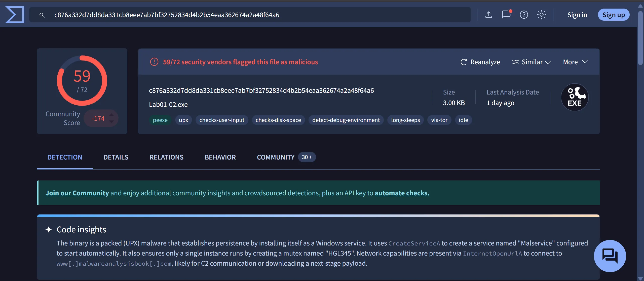Image resolution: width=644 pixels, height=281 pixels.
Task: Open the notifications chat icon
Action: click(506, 15)
